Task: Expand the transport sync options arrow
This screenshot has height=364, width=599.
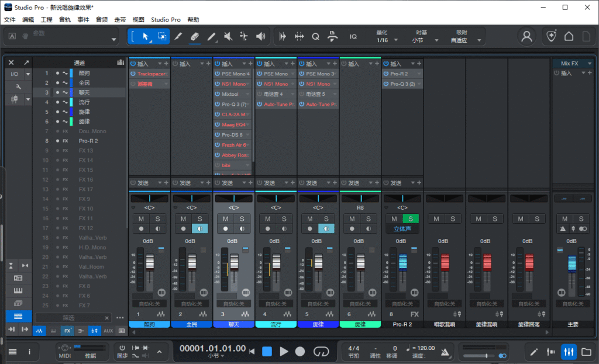Action: coord(159,352)
